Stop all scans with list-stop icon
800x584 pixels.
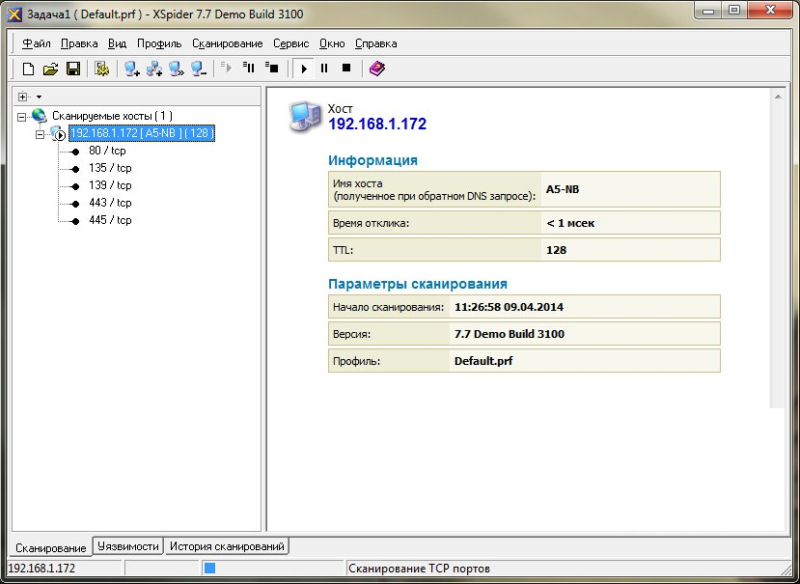coord(271,67)
